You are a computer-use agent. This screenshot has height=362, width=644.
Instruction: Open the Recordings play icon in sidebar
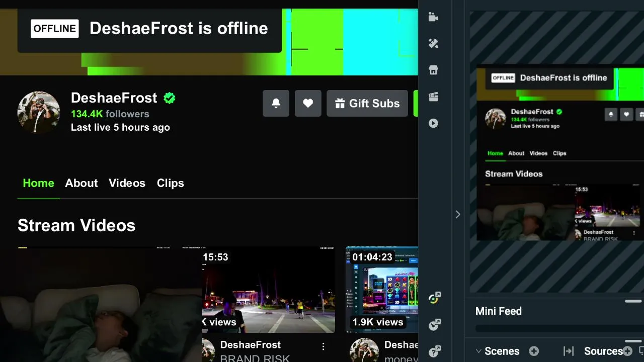coord(433,123)
